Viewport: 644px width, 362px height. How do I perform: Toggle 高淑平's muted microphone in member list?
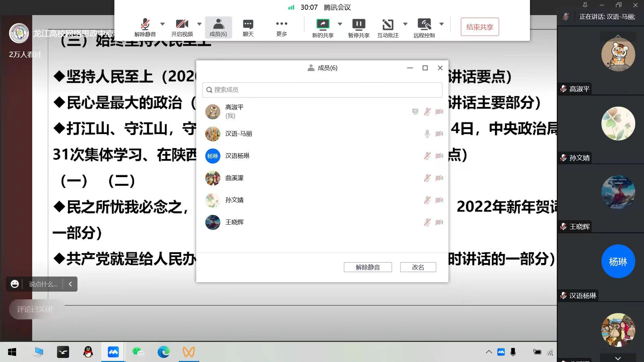[x=427, y=112]
